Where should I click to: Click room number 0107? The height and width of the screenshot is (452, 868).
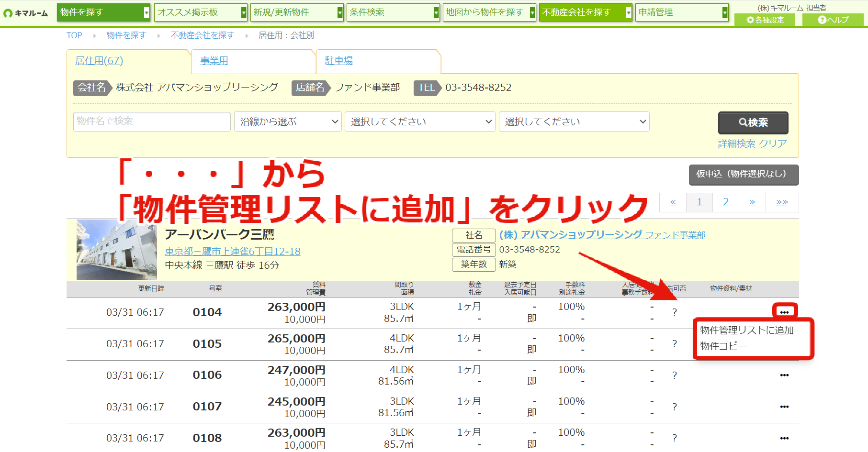click(207, 407)
